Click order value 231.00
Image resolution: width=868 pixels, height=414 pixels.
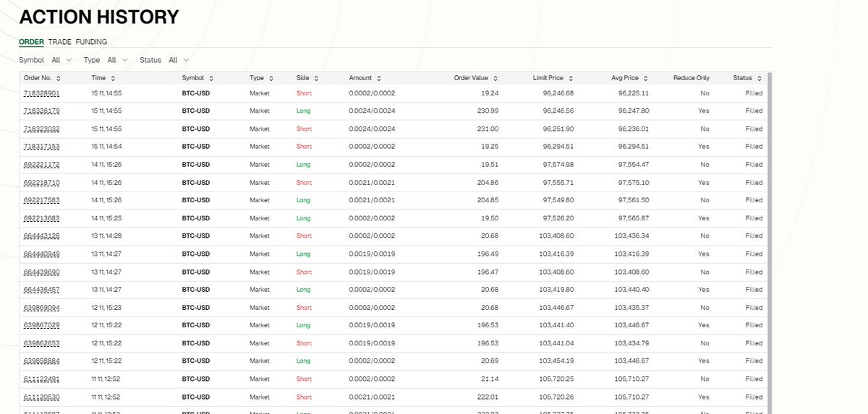(x=488, y=129)
